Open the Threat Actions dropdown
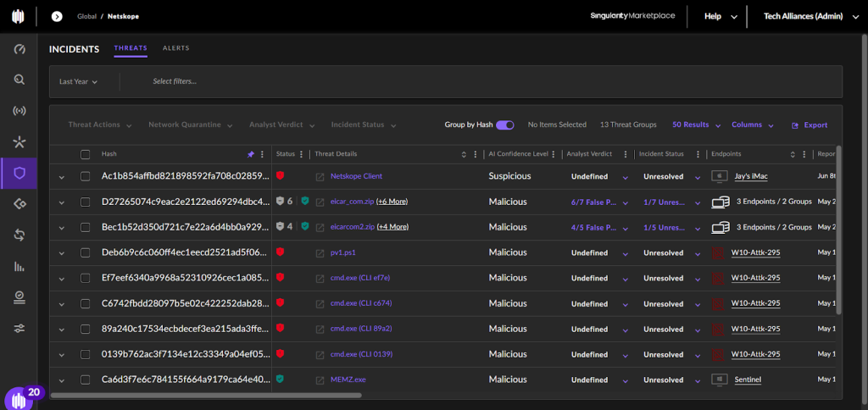Image resolution: width=868 pixels, height=410 pixels. point(100,125)
